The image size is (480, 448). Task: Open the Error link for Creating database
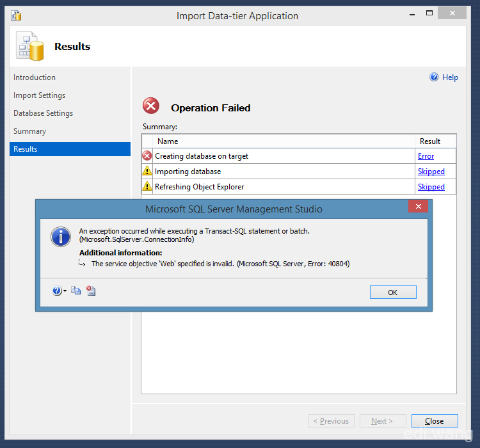(x=426, y=156)
